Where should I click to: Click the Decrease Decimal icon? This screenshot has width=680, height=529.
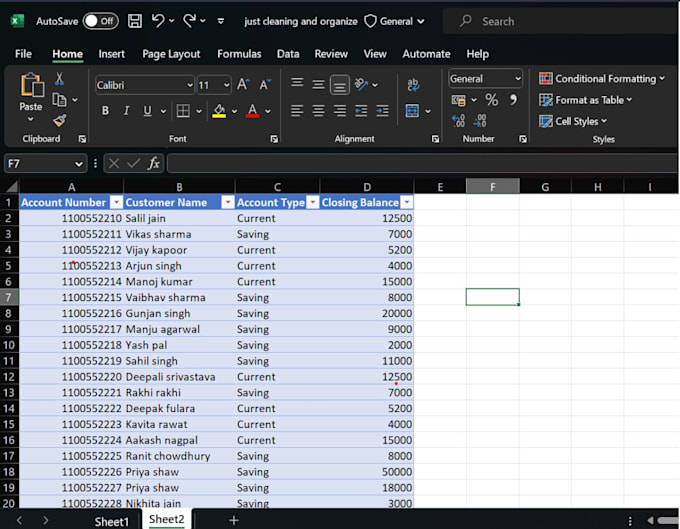(x=480, y=121)
